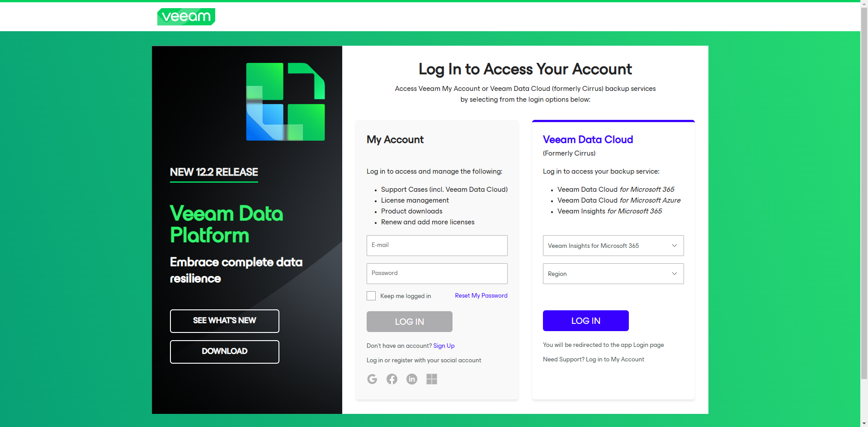Focus the Password input field
This screenshot has height=427, width=868.
tap(437, 274)
